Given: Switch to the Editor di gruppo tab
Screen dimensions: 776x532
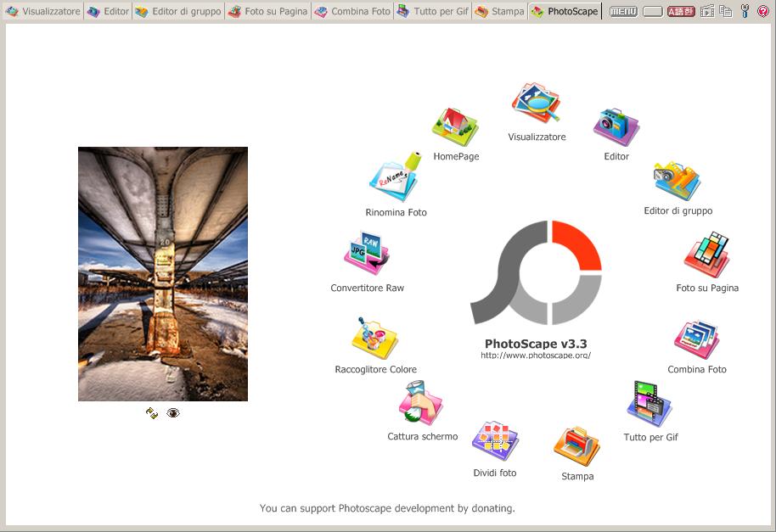Looking at the screenshot, I should 179,12.
